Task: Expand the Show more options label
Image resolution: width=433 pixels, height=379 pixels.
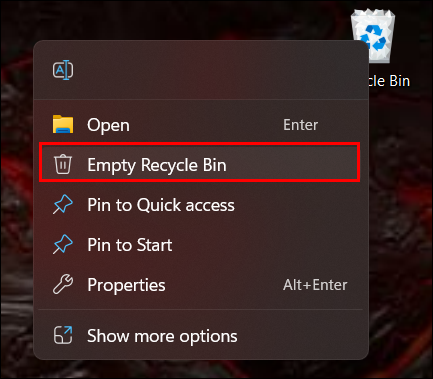Action: [162, 336]
